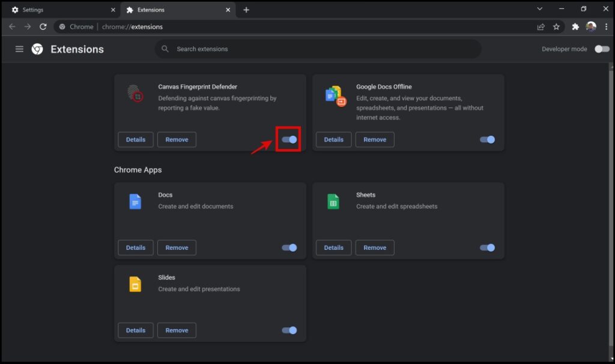Click the 'Create and edit presentations' text
Screen dimensions: 615x364
point(199,289)
